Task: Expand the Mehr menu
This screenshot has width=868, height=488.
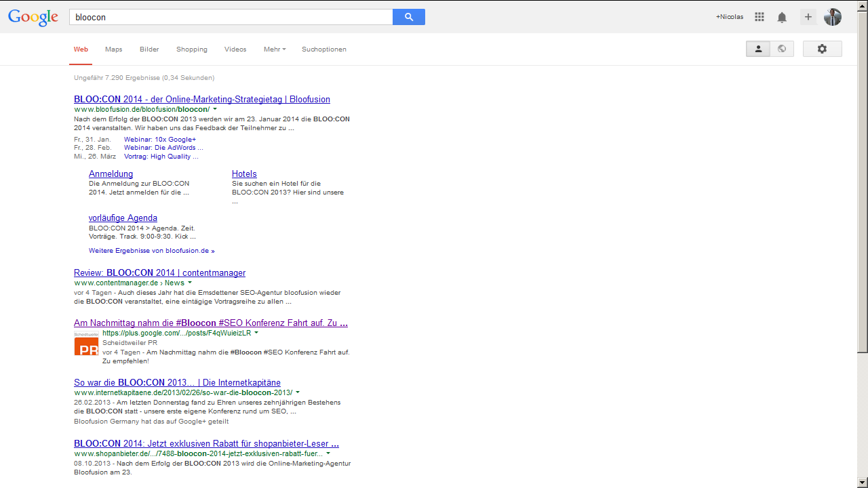Action: point(274,49)
